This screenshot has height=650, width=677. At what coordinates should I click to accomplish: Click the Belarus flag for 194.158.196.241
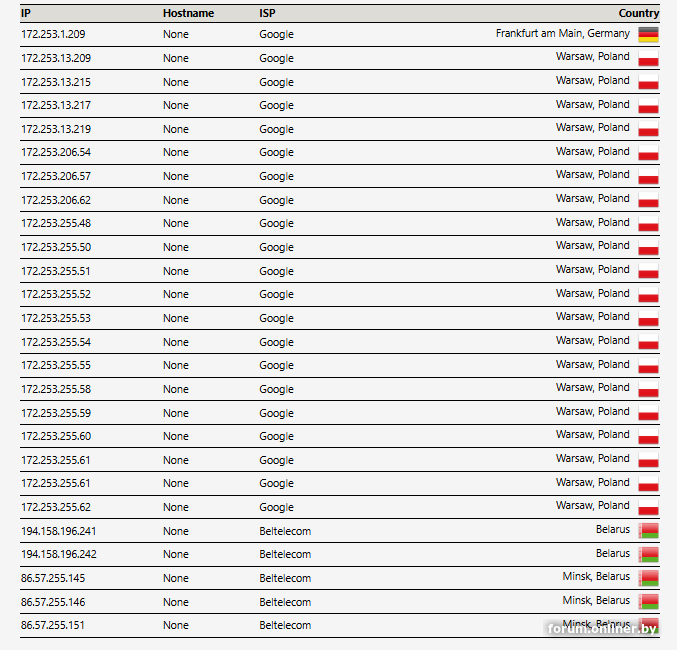[648, 531]
